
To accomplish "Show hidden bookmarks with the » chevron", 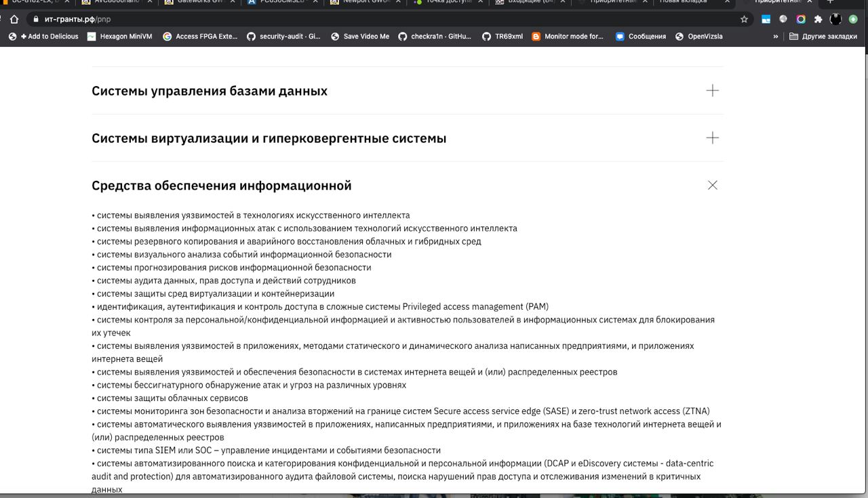I will 776,37.
